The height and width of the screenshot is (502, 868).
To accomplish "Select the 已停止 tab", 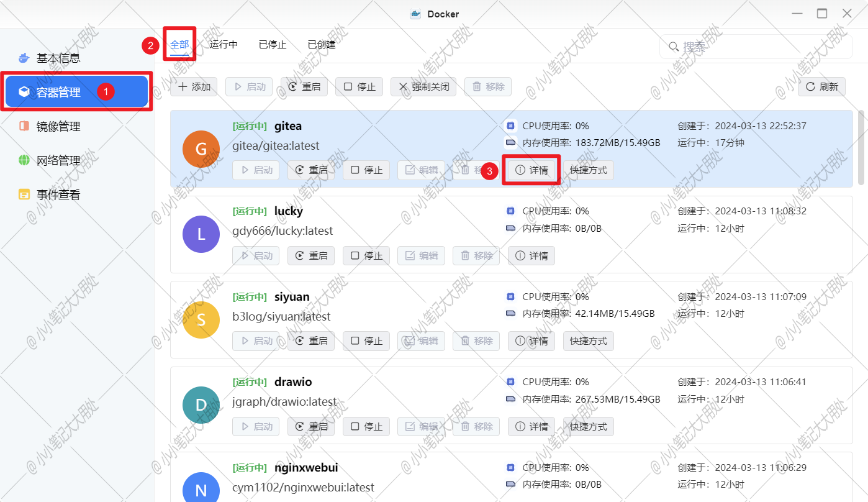I will tap(272, 44).
